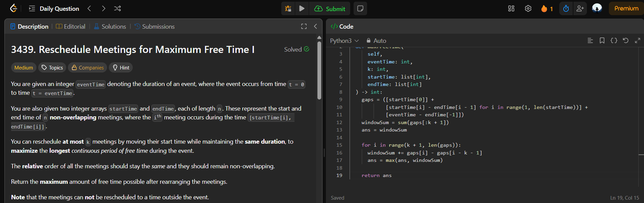Expand the Companies tag

[87, 67]
